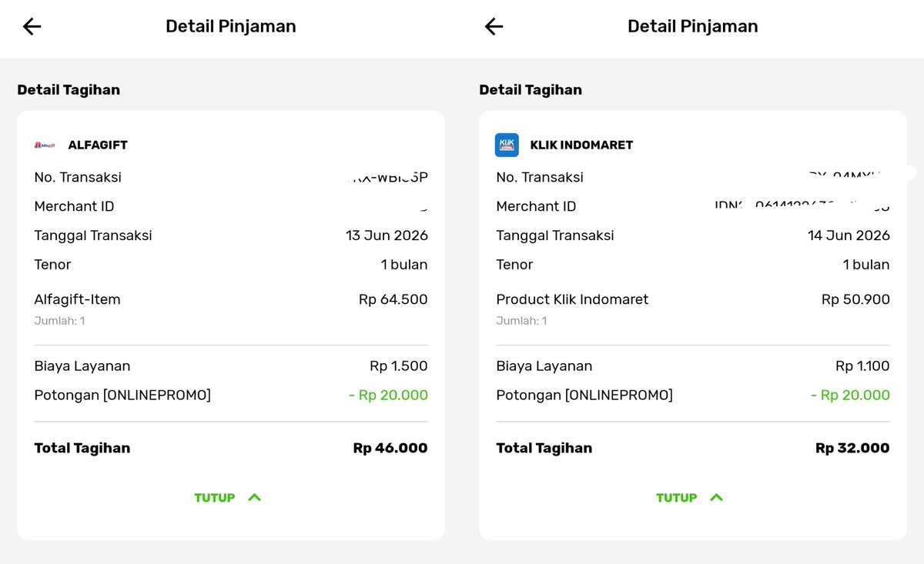Tap the Rp 46.000 total amount
Screen dimensions: 924x564
pyautogui.click(x=390, y=448)
